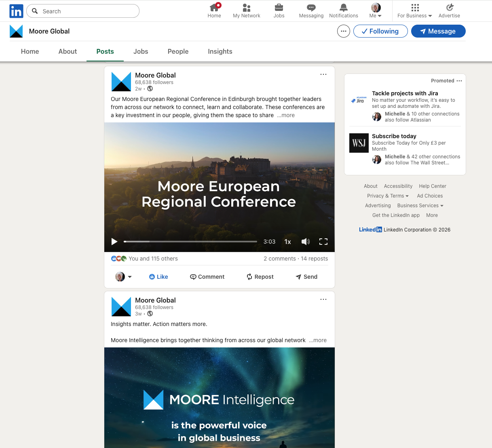492x448 pixels.
Task: Open You and 115 others reactions list
Action: coord(153,259)
